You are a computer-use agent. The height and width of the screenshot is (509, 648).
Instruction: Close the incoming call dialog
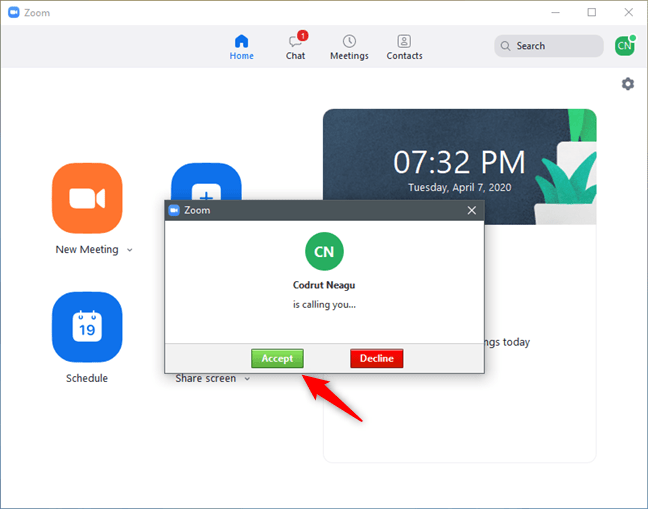pyautogui.click(x=472, y=210)
